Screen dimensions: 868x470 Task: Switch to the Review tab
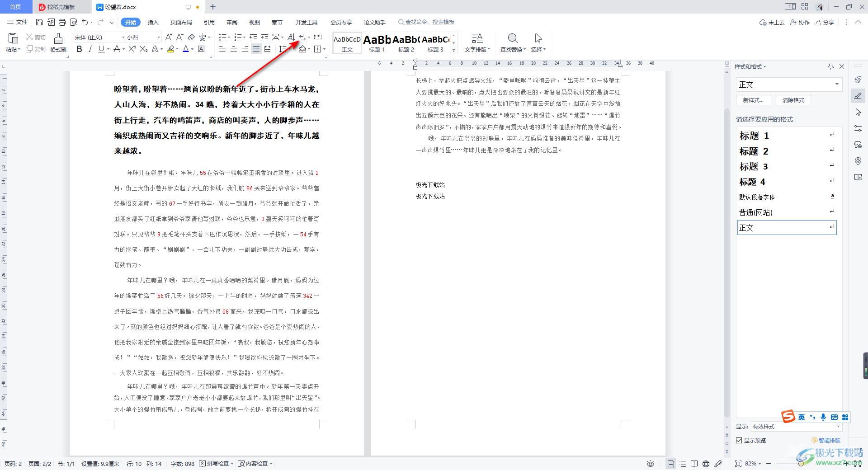(232, 22)
